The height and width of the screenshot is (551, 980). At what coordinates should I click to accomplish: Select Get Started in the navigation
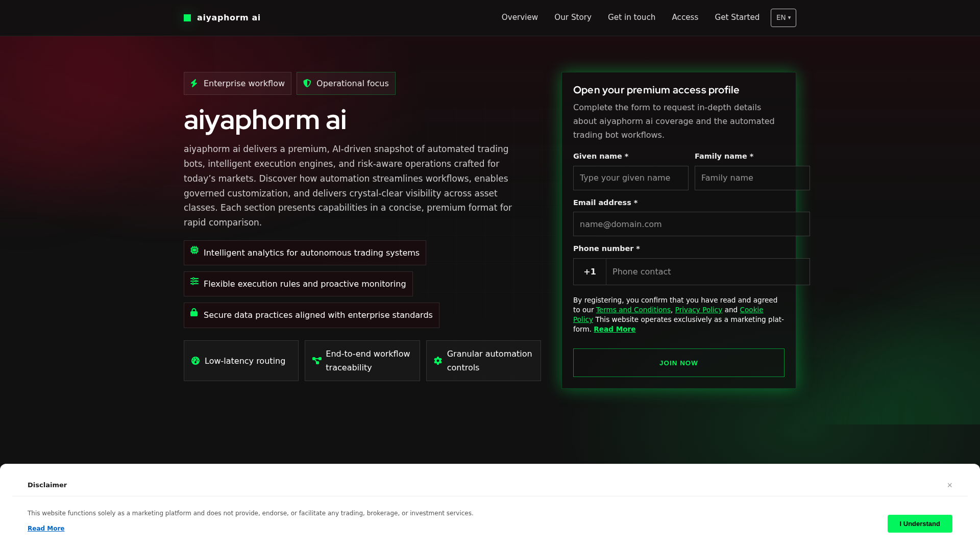coord(737,17)
